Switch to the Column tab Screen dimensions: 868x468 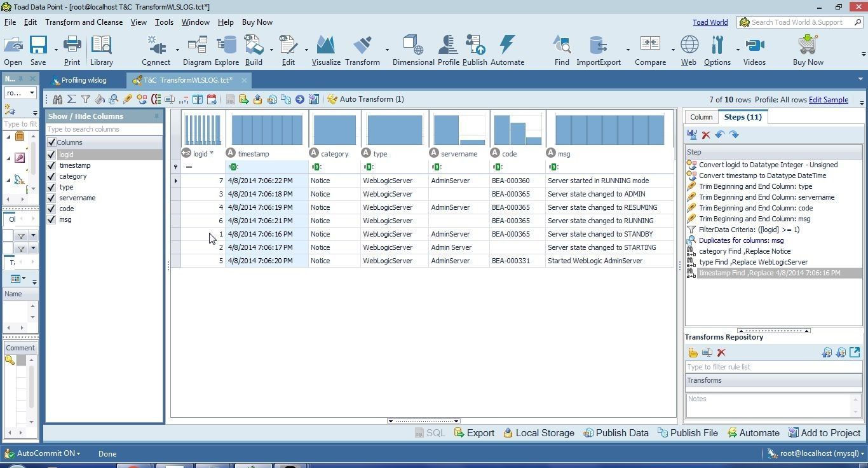coord(701,117)
